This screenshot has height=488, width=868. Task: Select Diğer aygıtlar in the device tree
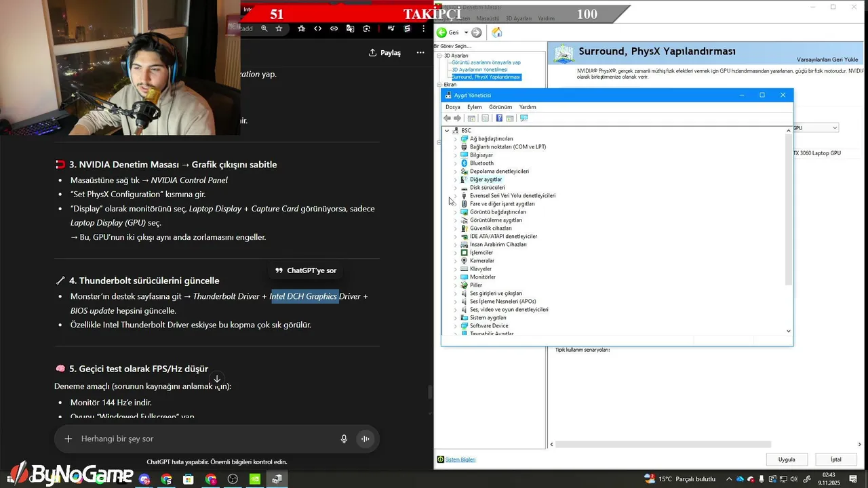(486, 180)
